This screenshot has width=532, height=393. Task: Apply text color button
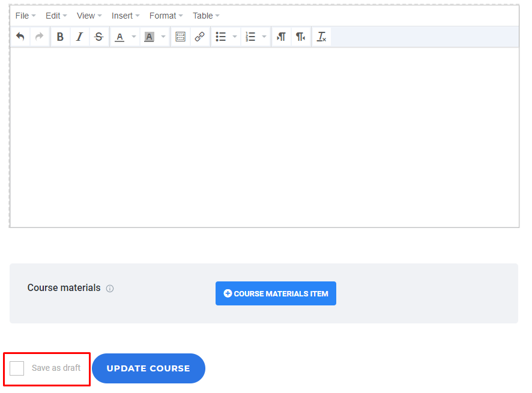pos(119,37)
